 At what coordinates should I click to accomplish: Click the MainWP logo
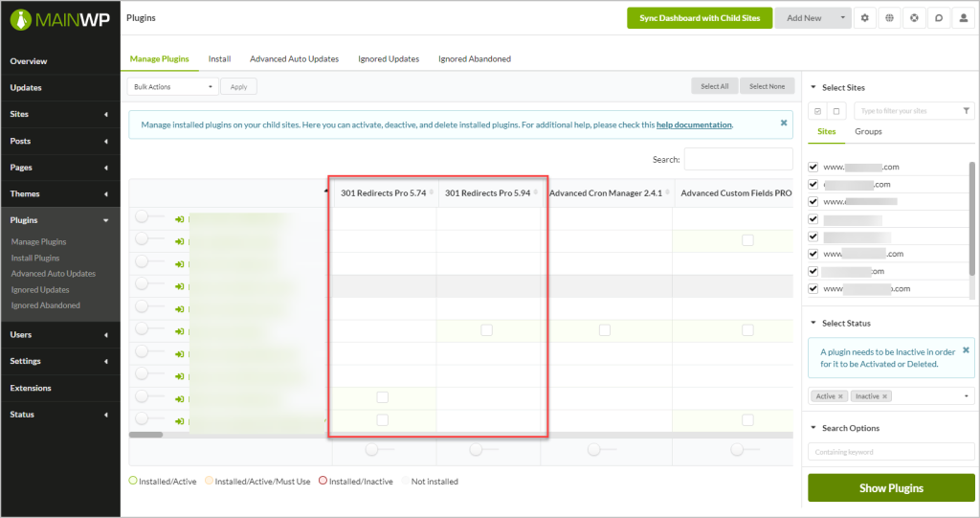pyautogui.click(x=60, y=20)
